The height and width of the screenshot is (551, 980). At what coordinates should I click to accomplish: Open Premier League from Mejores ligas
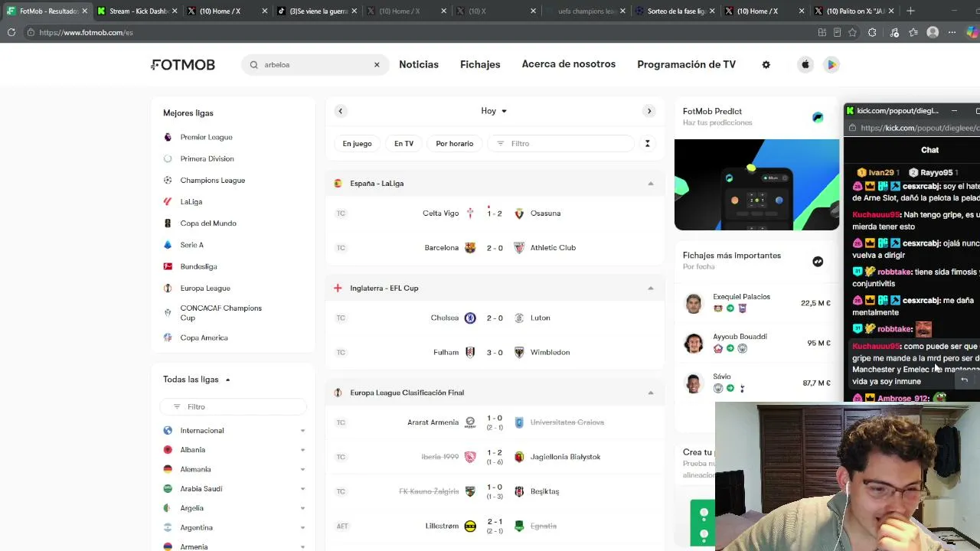coord(206,137)
